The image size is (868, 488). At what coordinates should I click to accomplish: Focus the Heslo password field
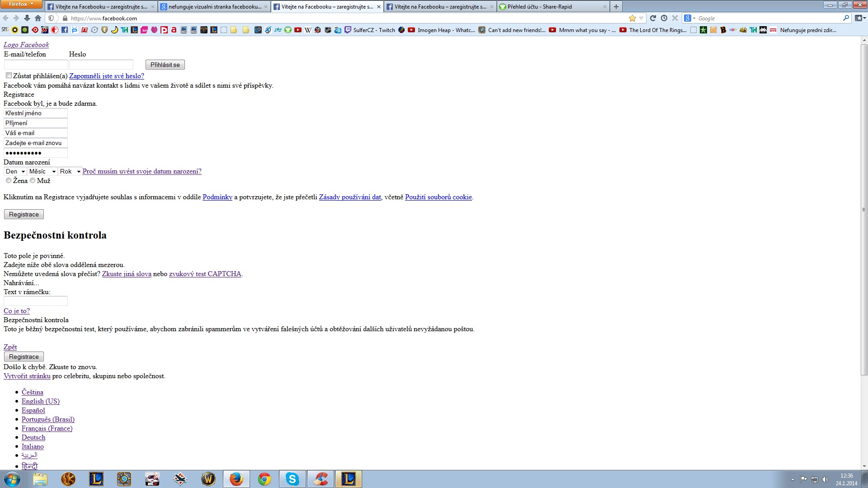(101, 65)
